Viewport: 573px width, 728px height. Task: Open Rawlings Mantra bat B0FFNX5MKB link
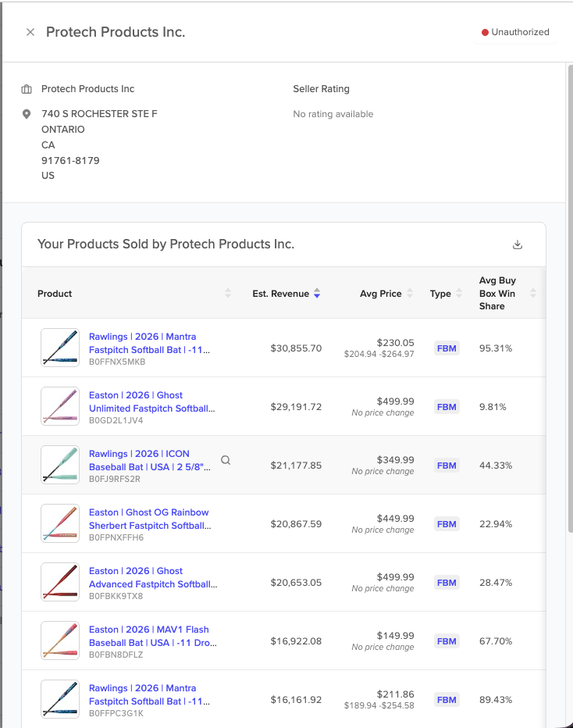[149, 343]
